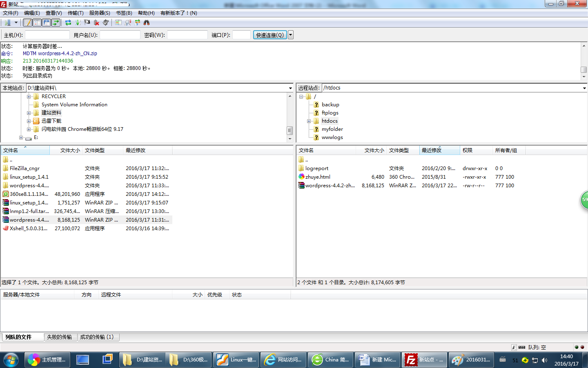Focus the 端口(P) port field
Screen dimensions: 588x368
[x=241, y=35]
